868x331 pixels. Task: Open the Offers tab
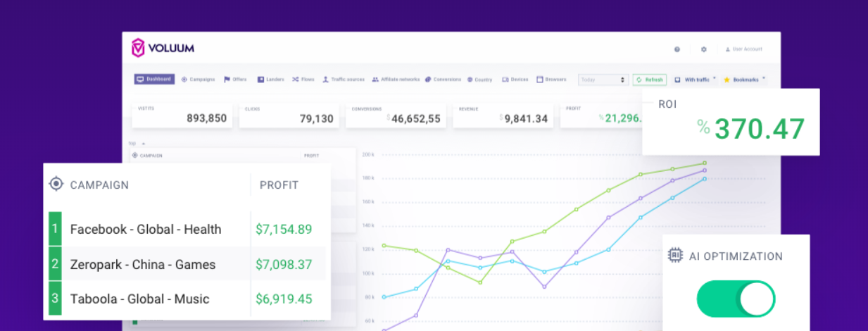[235, 80]
